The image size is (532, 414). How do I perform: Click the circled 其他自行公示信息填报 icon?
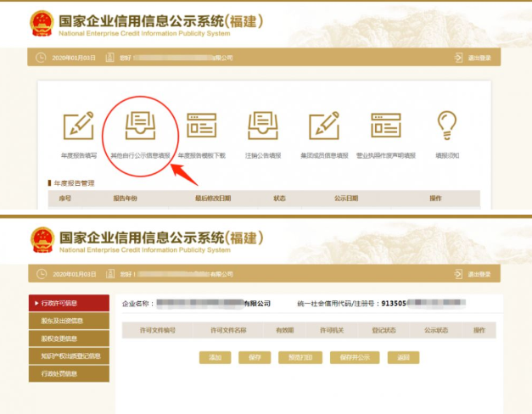click(139, 127)
